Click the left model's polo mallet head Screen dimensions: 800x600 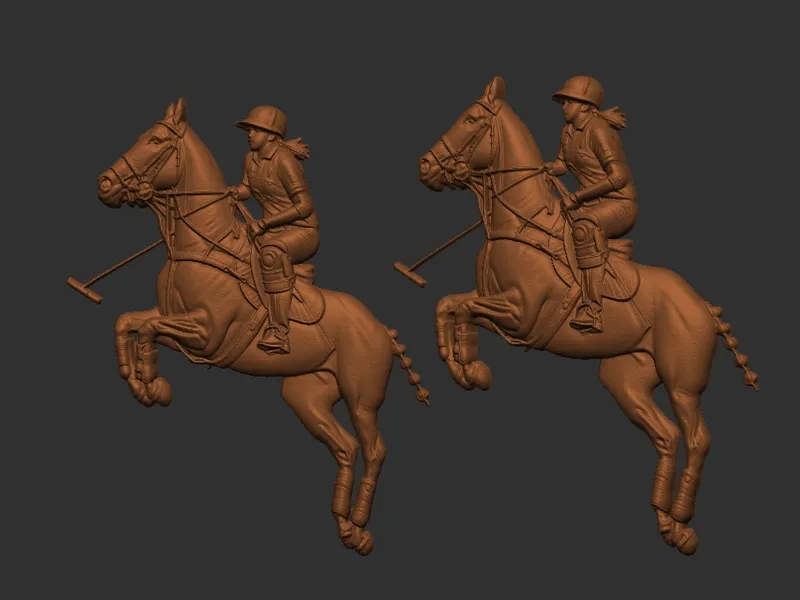(85, 290)
